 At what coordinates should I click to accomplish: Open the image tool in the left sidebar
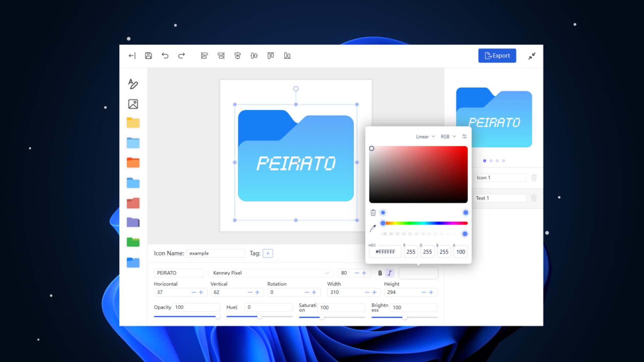[133, 104]
